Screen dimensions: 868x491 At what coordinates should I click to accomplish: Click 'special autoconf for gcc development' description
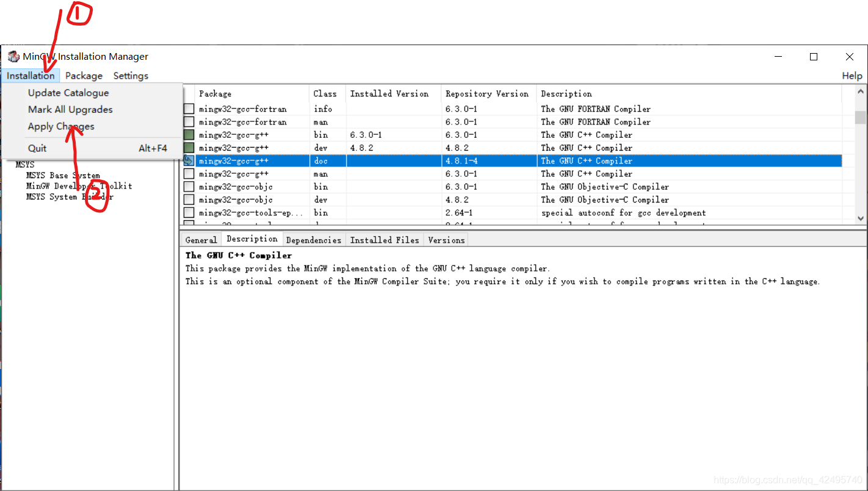[623, 213]
